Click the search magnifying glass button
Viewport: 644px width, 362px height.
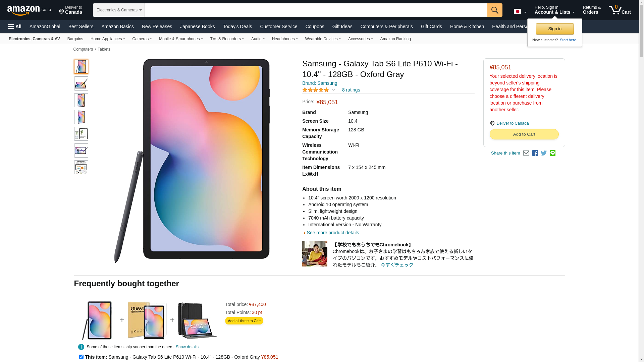tap(495, 10)
